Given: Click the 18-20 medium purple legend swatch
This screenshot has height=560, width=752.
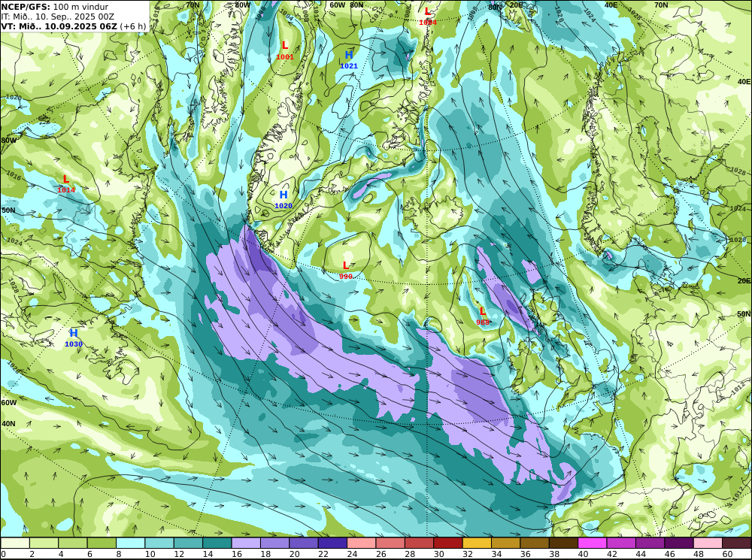Looking at the screenshot, I should pos(274,543).
